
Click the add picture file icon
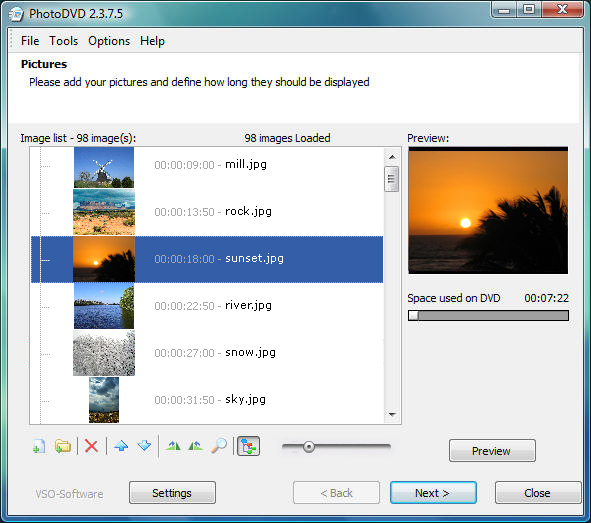pos(39,447)
